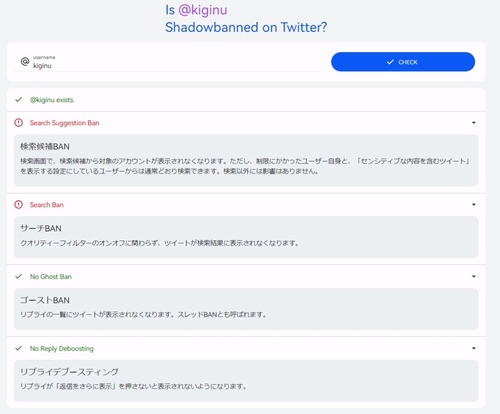Collapse the No Reply Deboosting section arrow

point(473,348)
